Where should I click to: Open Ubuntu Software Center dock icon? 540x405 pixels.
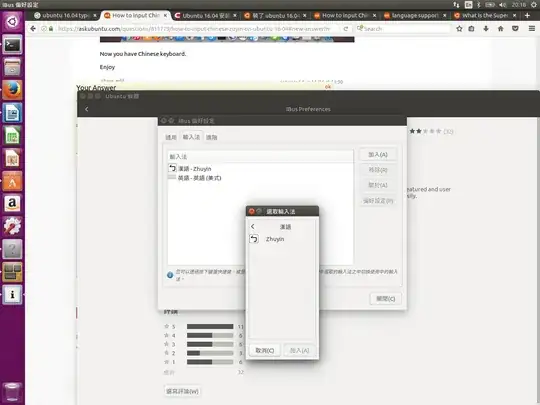point(12,181)
